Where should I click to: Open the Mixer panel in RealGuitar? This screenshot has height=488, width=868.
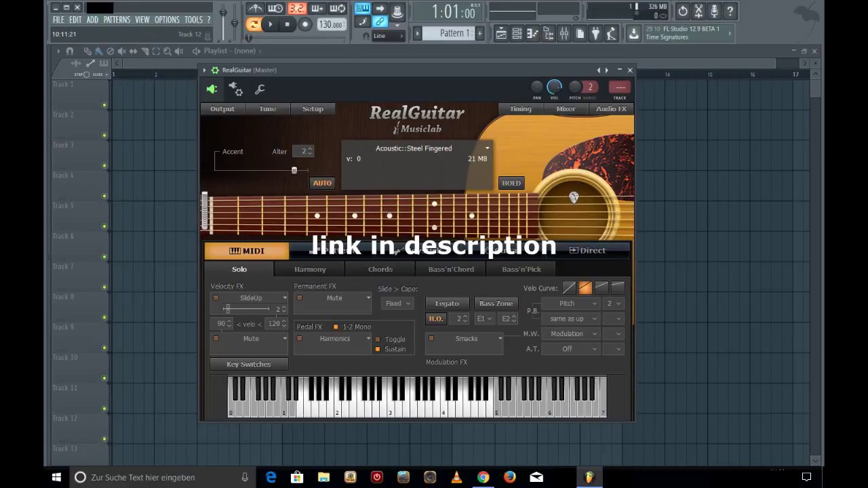[x=566, y=108]
